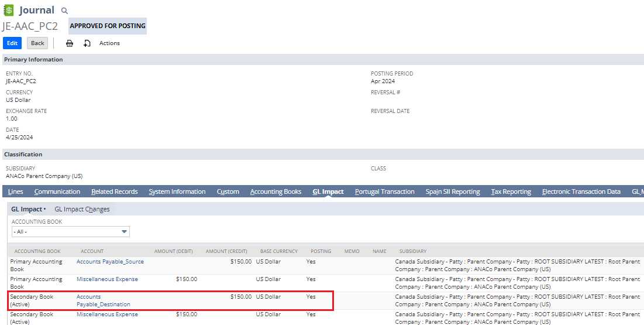Click the APPROVED FOR POSTING status badge
Image resolution: width=644 pixels, height=325 pixels.
tap(108, 26)
